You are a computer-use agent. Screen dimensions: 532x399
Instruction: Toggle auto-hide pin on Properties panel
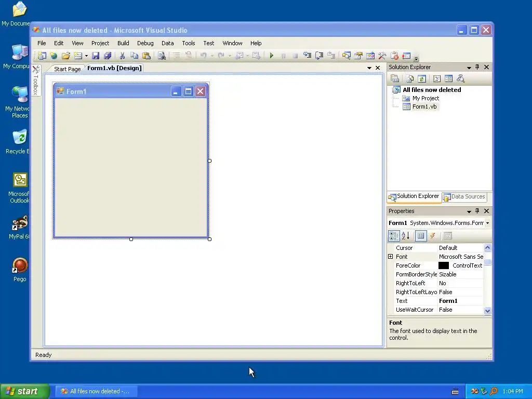[477, 211]
